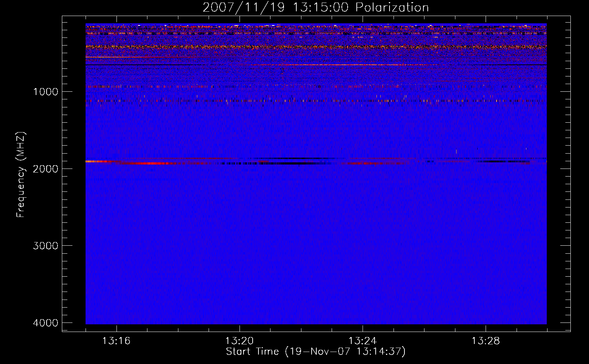Screen dimensions: 589x364
Task: Click the 13:20 time tick label
Action: tap(240, 341)
